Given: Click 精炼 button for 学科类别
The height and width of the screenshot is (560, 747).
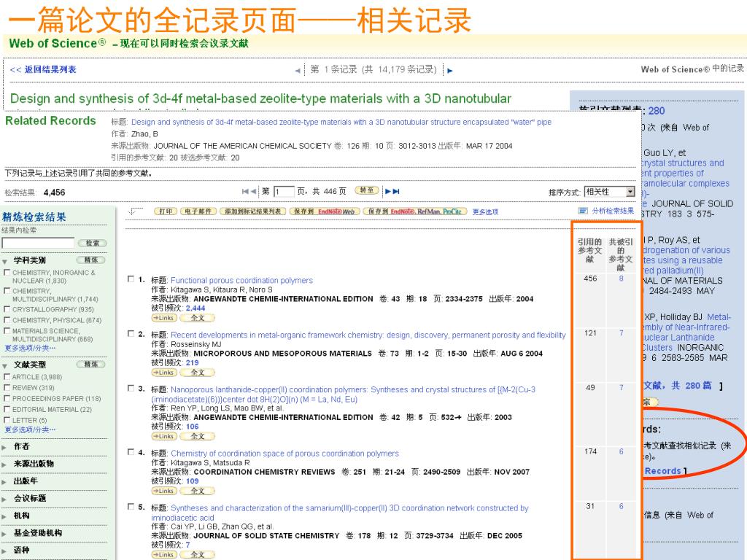Looking at the screenshot, I should pyautogui.click(x=90, y=260).
